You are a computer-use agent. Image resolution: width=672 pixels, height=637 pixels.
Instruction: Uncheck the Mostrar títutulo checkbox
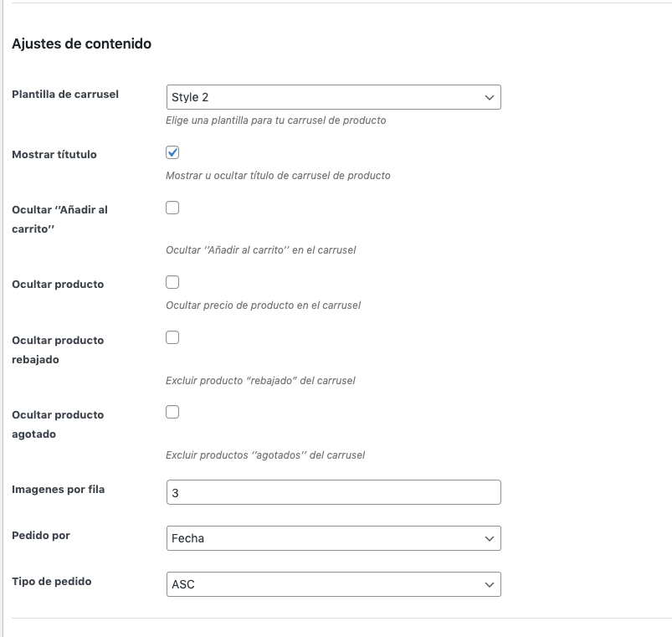click(x=172, y=152)
